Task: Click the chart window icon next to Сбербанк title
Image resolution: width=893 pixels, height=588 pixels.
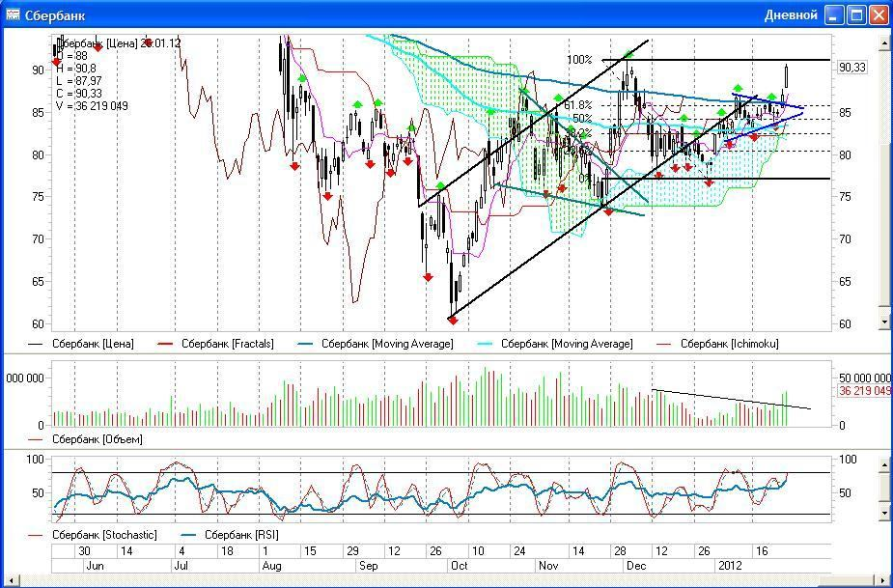Action: pos(14,14)
